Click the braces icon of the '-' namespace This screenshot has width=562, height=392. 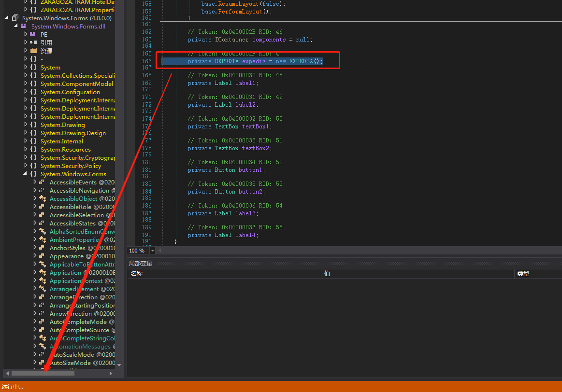[33, 59]
